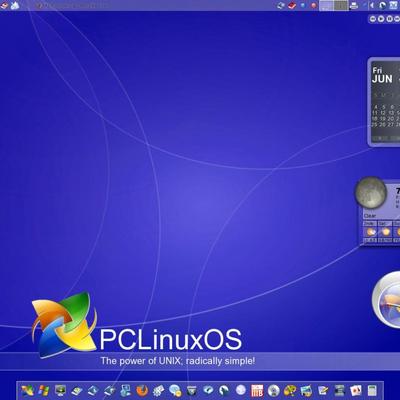Screen dimensions: 400x400
Task: Launch the paint palette app from dock
Action: [290, 390]
